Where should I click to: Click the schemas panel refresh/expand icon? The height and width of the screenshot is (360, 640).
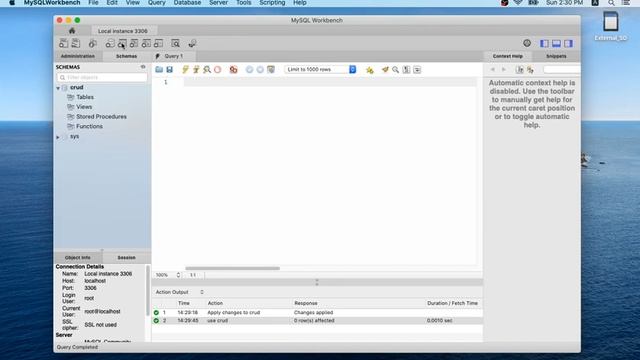(x=143, y=67)
